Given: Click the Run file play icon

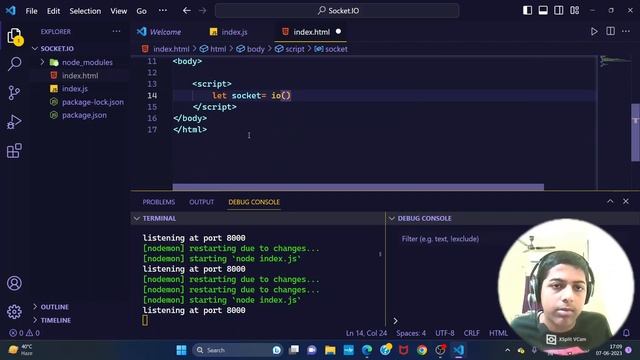Looking at the screenshot, I should (x=594, y=32).
